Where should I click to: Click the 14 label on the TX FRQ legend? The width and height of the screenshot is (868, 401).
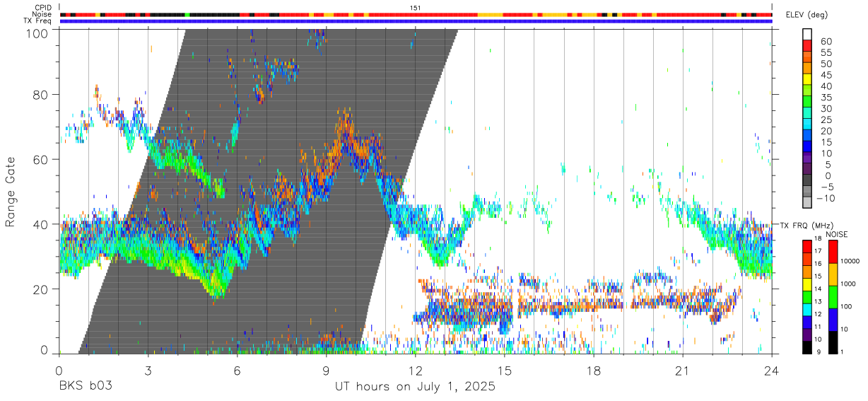(818, 289)
